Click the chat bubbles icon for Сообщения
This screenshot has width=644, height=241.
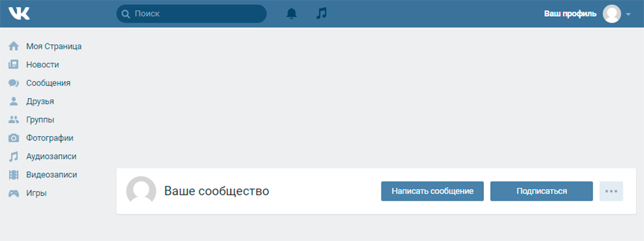point(14,83)
